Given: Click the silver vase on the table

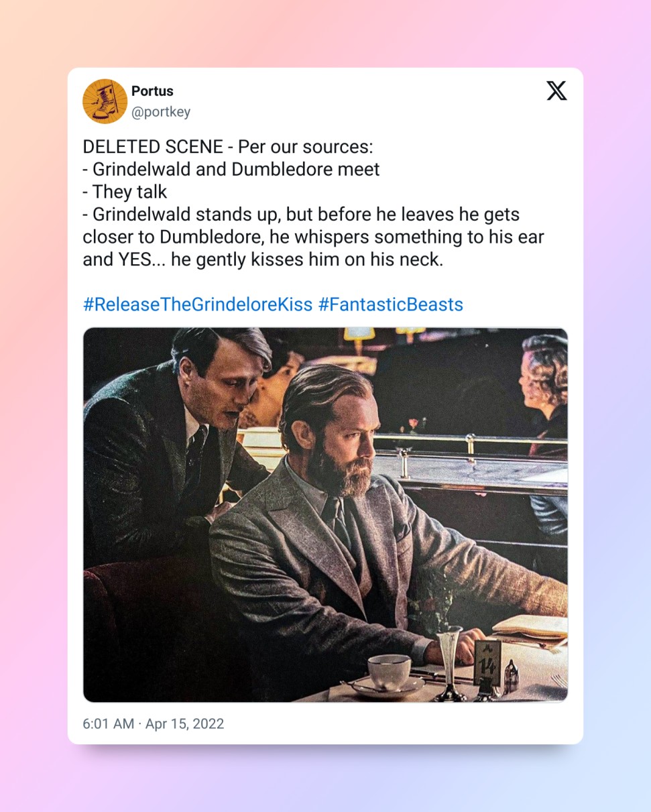Looking at the screenshot, I should [449, 662].
